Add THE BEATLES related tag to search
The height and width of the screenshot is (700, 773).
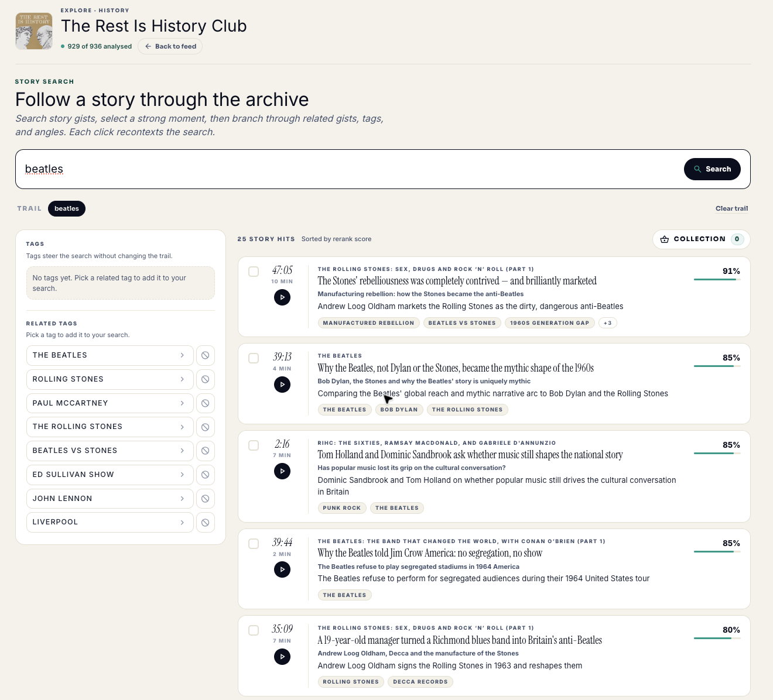pyautogui.click(x=110, y=355)
